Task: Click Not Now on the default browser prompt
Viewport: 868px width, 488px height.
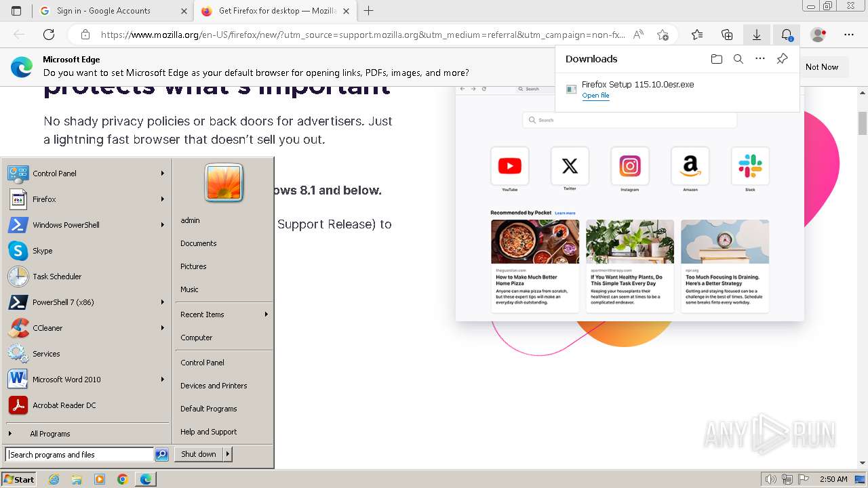Action: click(x=821, y=67)
